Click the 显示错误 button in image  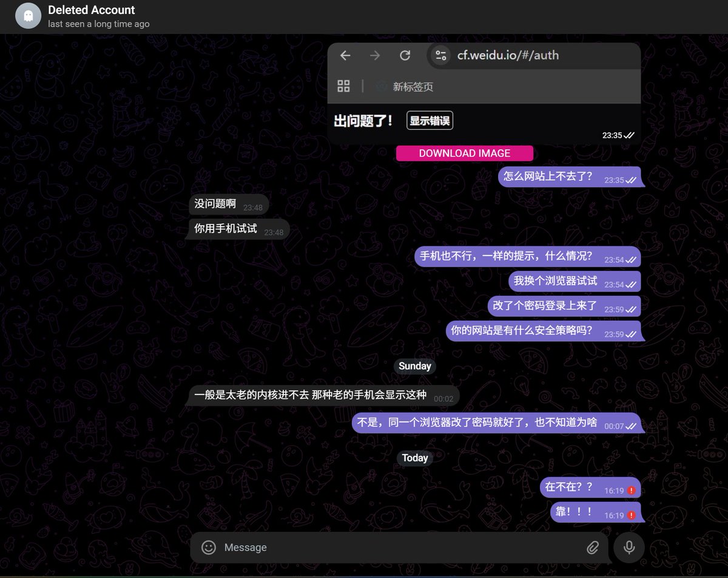tap(430, 121)
